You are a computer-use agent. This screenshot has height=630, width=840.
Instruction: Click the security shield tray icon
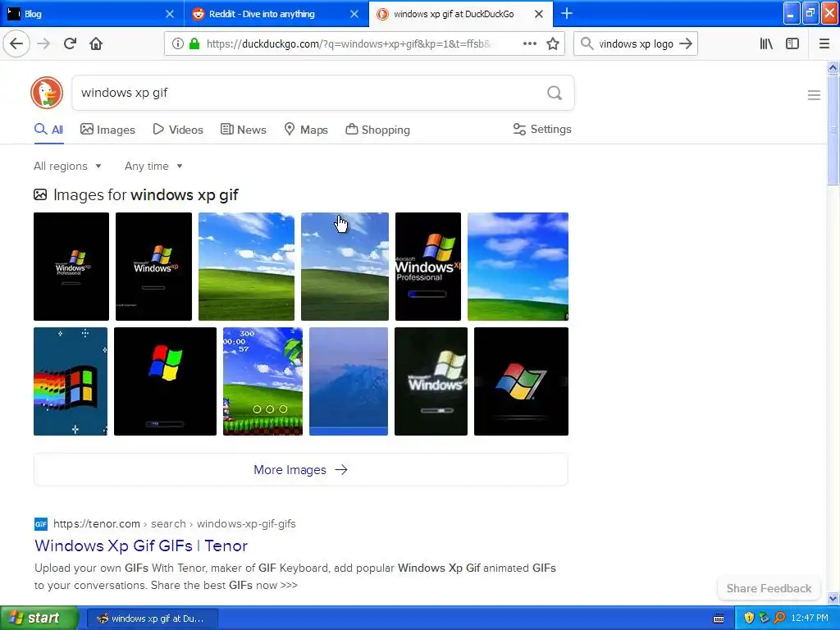[749, 619]
